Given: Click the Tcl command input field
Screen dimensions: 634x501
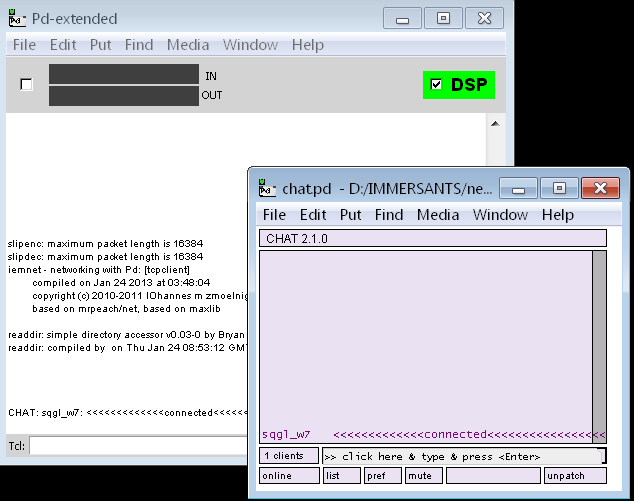Looking at the screenshot, I should point(138,445).
